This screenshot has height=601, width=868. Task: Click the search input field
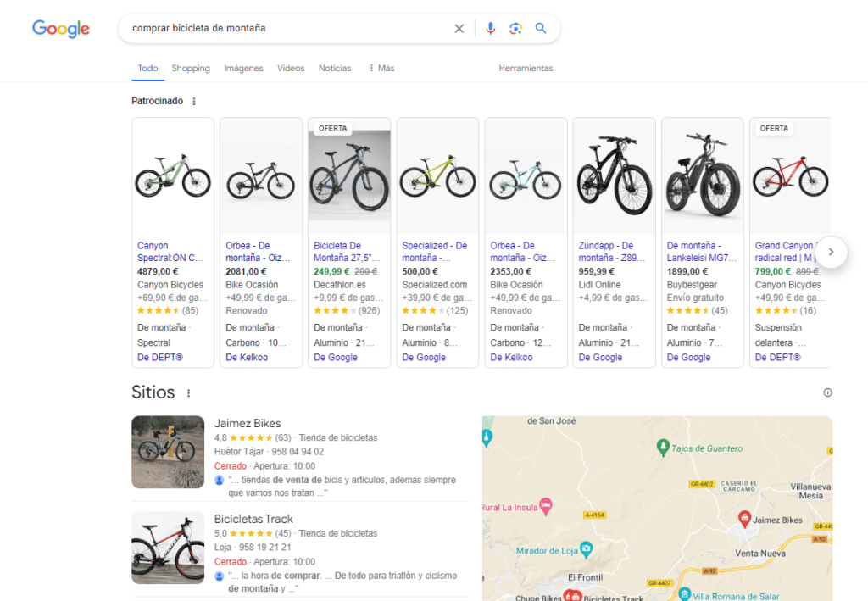point(288,28)
